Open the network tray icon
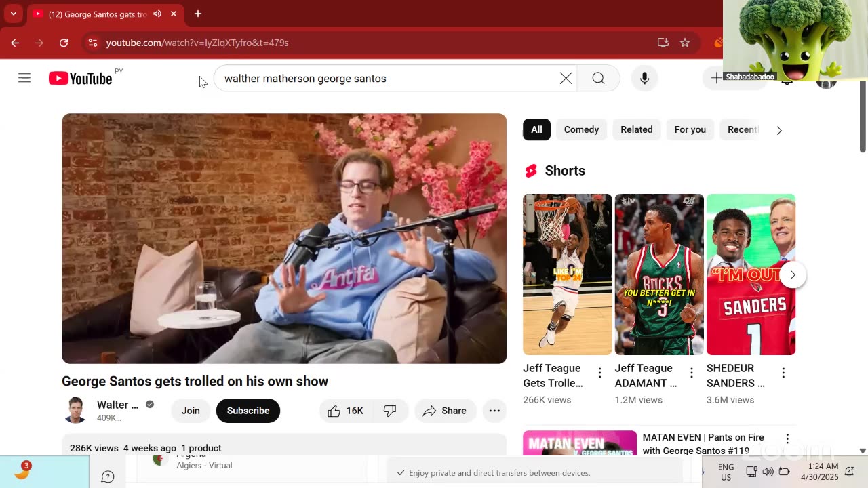The image size is (868, 488). [751, 472]
